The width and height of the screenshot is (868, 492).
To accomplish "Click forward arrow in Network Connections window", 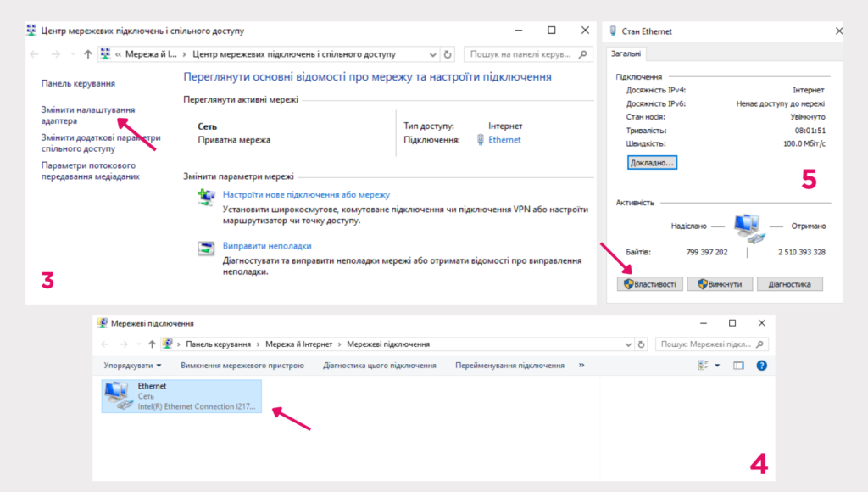I will (x=124, y=344).
